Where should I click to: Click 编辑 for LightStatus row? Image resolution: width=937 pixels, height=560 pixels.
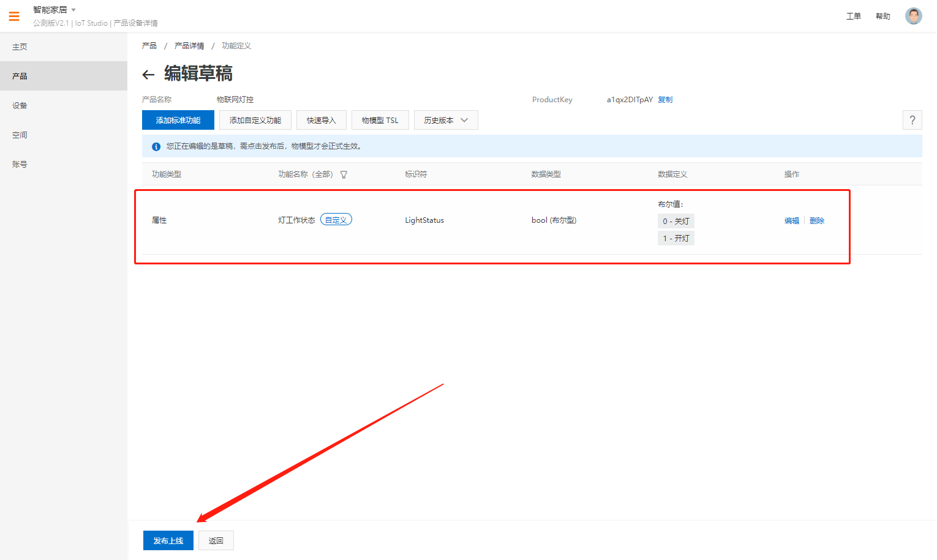tap(792, 220)
